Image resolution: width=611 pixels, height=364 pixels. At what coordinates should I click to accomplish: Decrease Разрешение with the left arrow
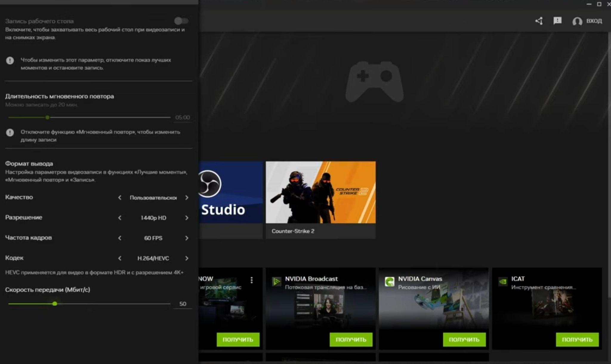pyautogui.click(x=120, y=218)
